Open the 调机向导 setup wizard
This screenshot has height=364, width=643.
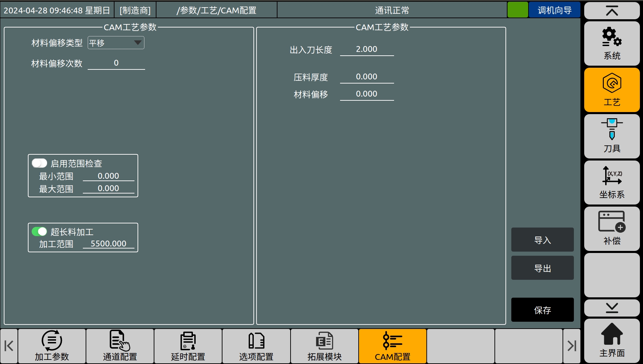point(554,10)
